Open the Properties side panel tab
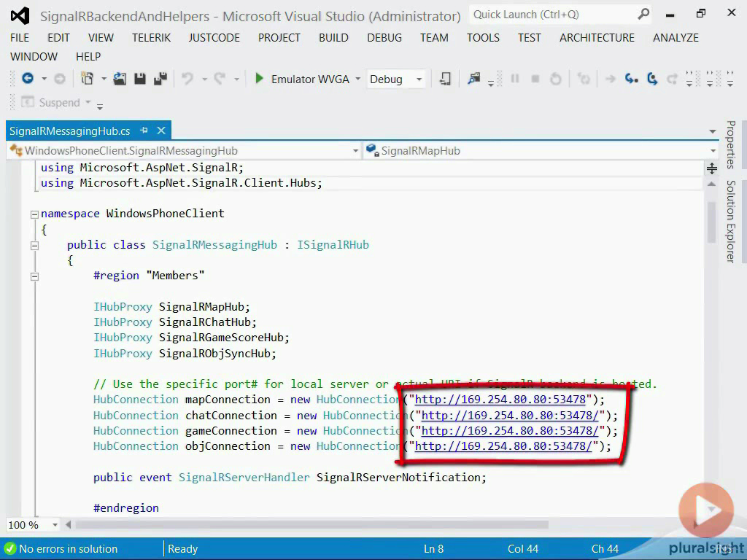 click(x=731, y=144)
